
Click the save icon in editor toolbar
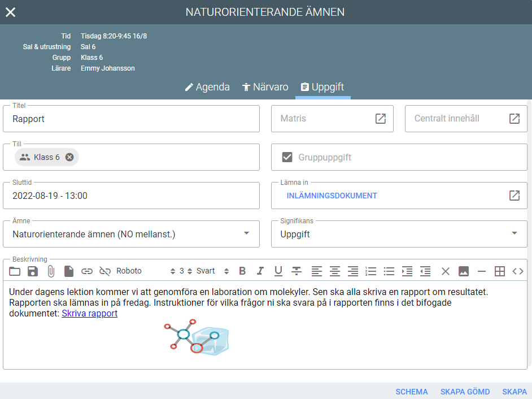[x=33, y=271]
